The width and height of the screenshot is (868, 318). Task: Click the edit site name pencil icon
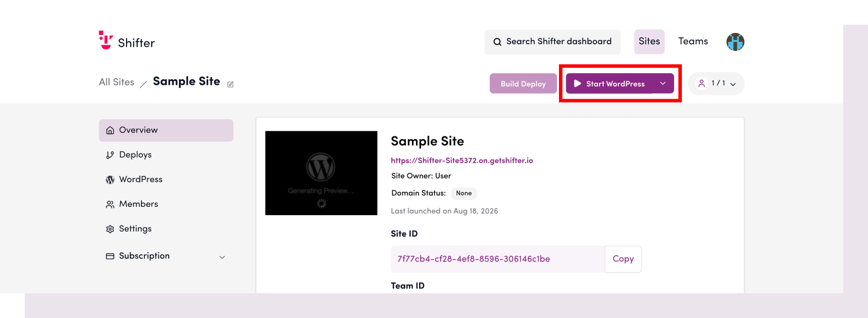click(230, 84)
